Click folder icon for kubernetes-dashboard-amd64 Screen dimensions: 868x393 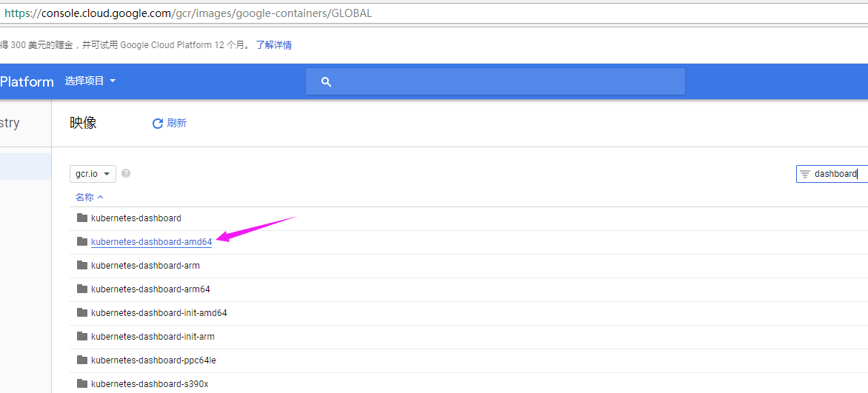click(x=82, y=241)
